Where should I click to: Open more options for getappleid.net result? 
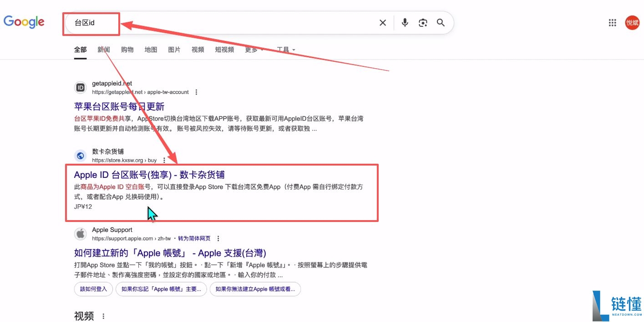(196, 92)
